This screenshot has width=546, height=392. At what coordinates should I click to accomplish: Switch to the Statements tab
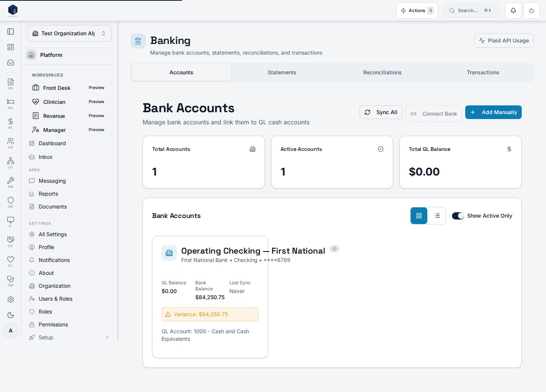point(282,72)
